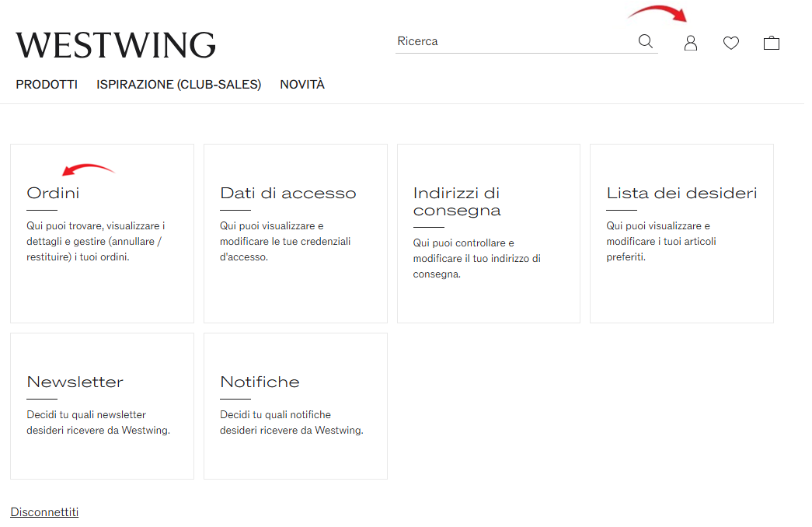Screen dimensions: 812x527
Task: Open the NOVITÀ menu
Action: pos(302,84)
